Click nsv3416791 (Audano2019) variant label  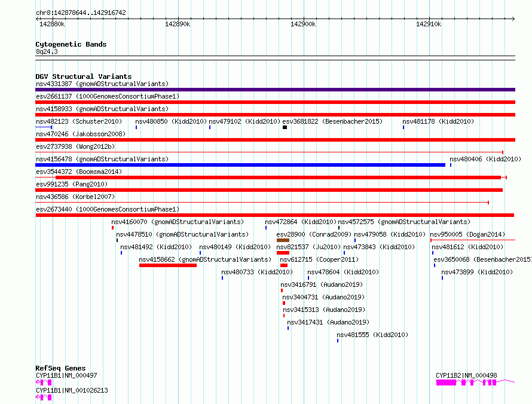coord(322,284)
